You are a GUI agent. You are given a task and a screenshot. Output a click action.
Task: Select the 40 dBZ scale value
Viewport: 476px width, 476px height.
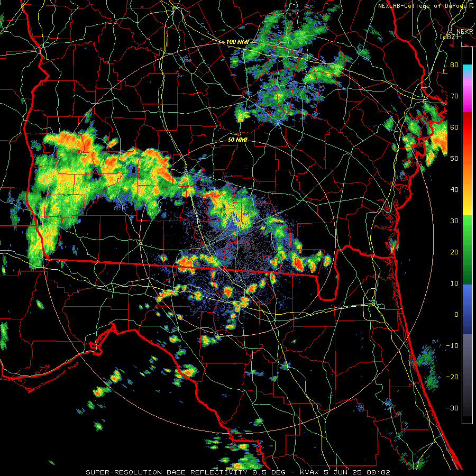point(454,190)
